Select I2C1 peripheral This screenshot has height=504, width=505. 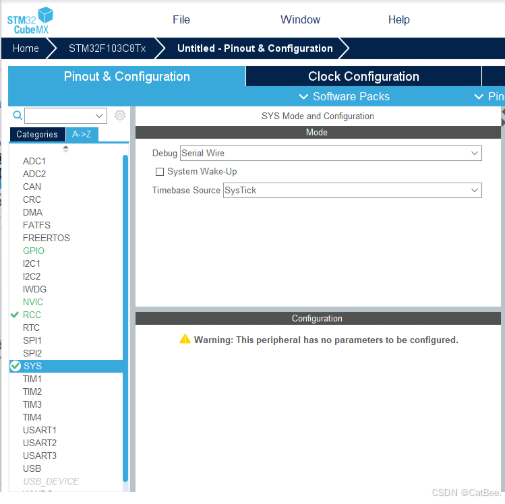click(31, 264)
